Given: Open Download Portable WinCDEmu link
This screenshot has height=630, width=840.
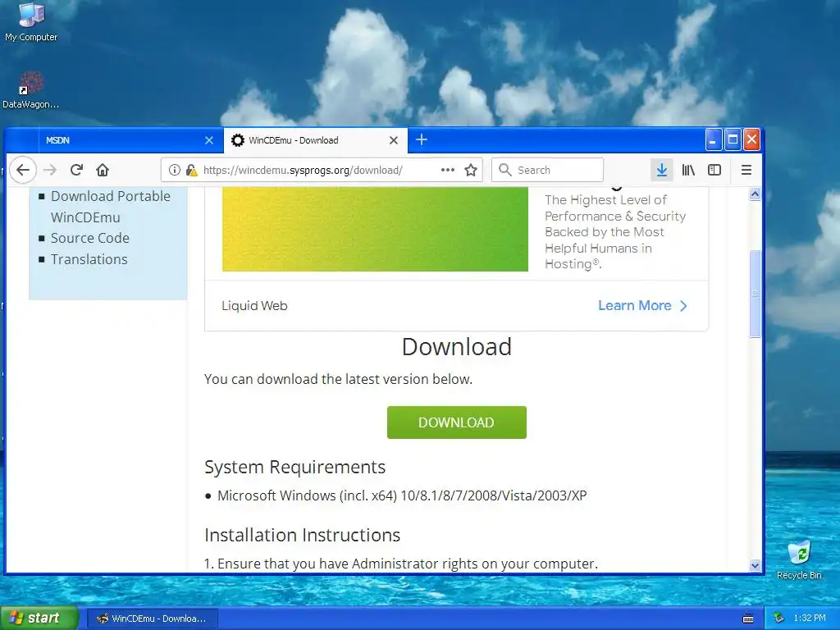Looking at the screenshot, I should pyautogui.click(x=111, y=207).
